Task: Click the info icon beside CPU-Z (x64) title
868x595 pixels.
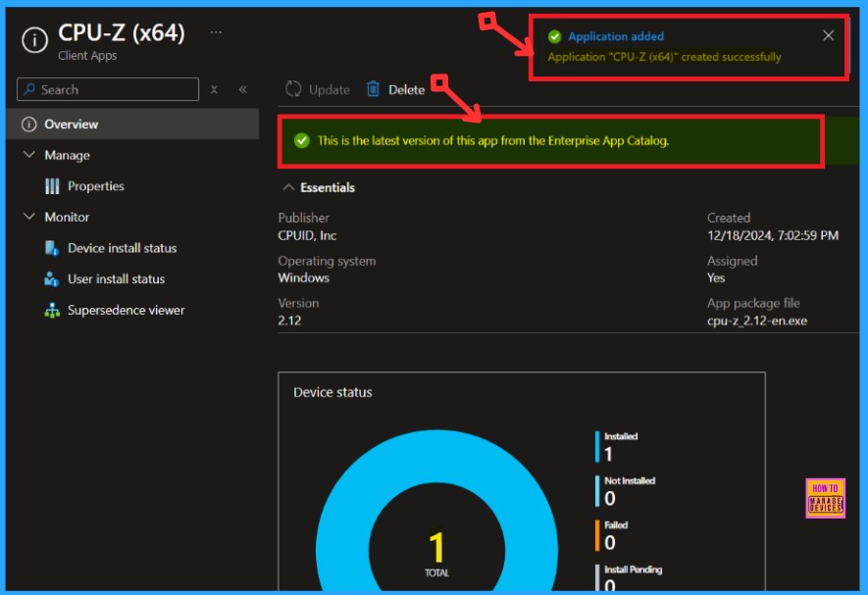Action: click(x=34, y=40)
